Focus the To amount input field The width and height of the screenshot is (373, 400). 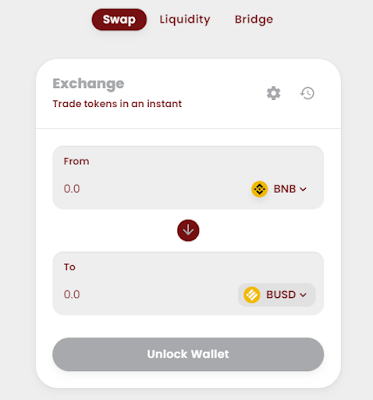click(x=147, y=295)
